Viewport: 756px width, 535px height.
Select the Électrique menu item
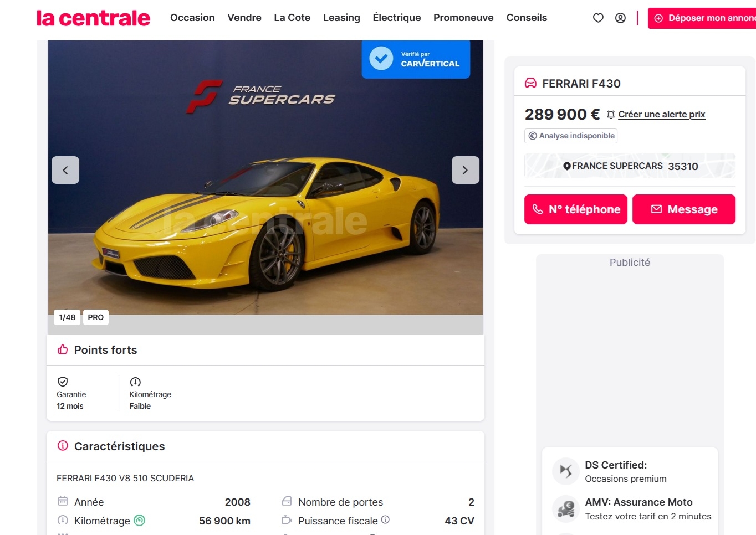[397, 18]
